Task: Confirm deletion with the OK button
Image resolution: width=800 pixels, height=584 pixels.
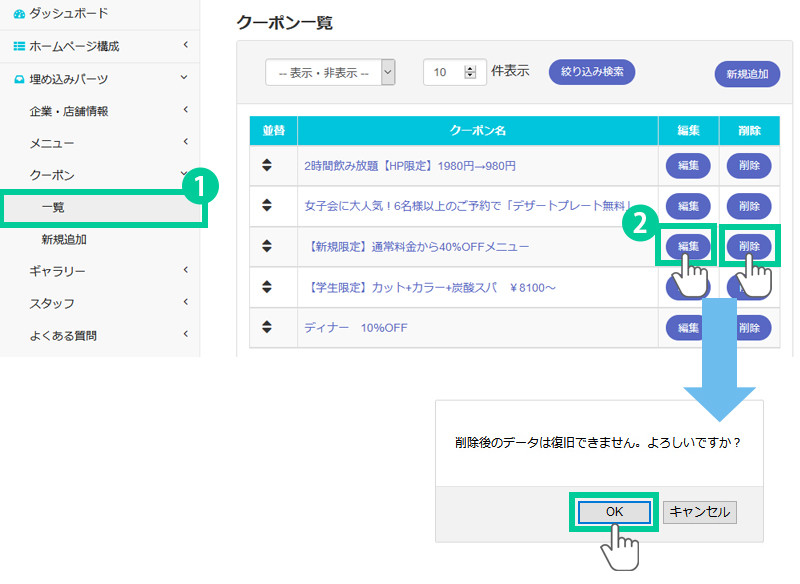Action: 614,511
